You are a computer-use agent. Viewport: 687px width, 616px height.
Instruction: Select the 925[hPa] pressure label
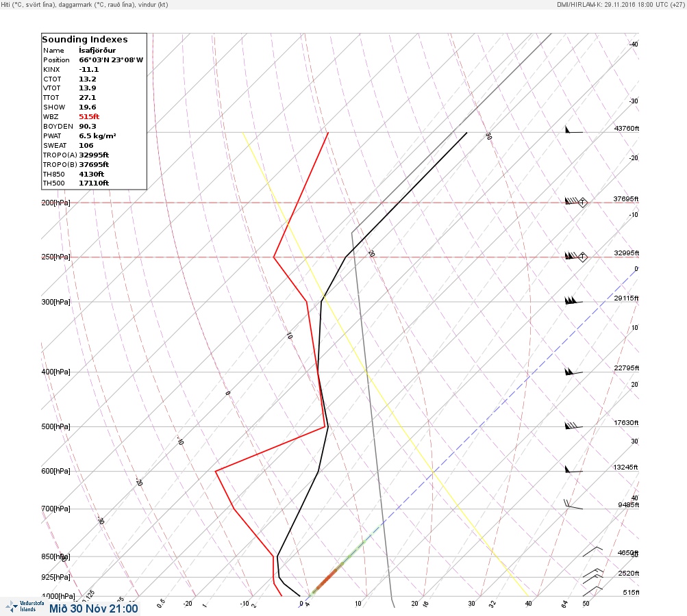click(55, 577)
